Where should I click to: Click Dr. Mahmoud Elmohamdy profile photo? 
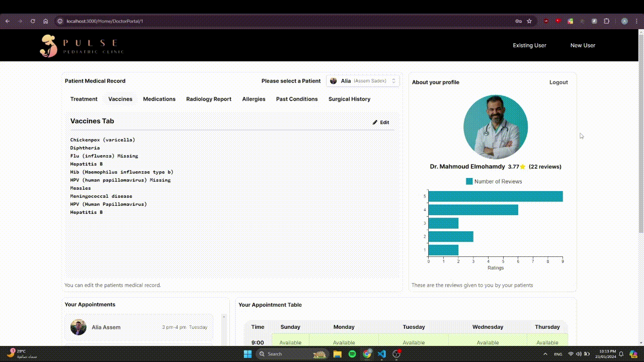(x=496, y=127)
